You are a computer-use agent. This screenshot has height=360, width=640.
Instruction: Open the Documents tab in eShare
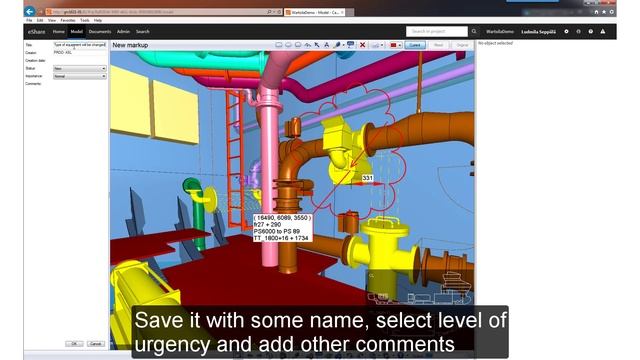pyautogui.click(x=100, y=31)
